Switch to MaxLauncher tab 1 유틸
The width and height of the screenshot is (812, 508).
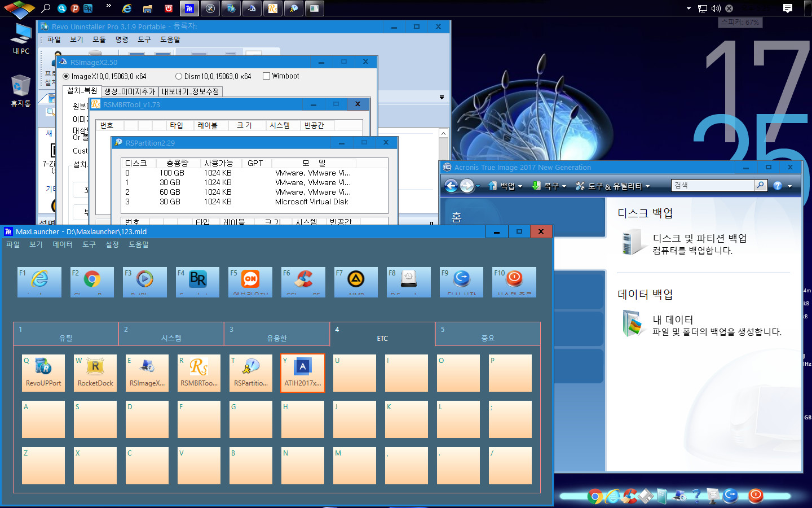tap(66, 334)
